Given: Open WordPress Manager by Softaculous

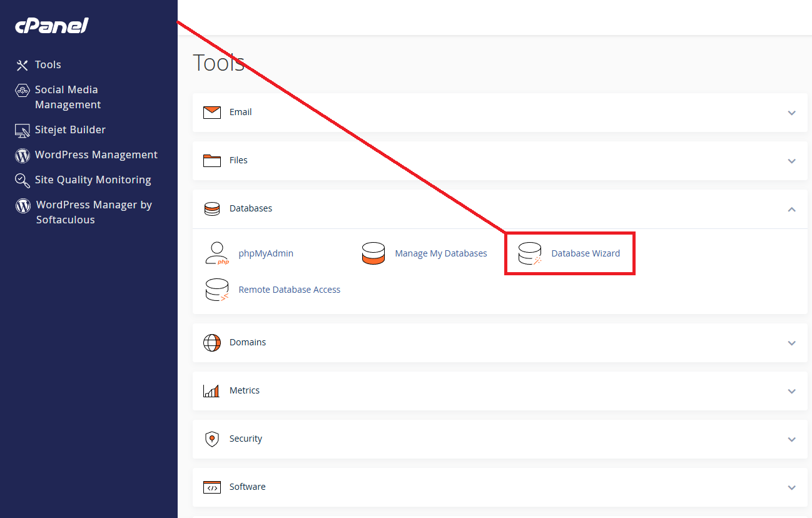Looking at the screenshot, I should 94,213.
